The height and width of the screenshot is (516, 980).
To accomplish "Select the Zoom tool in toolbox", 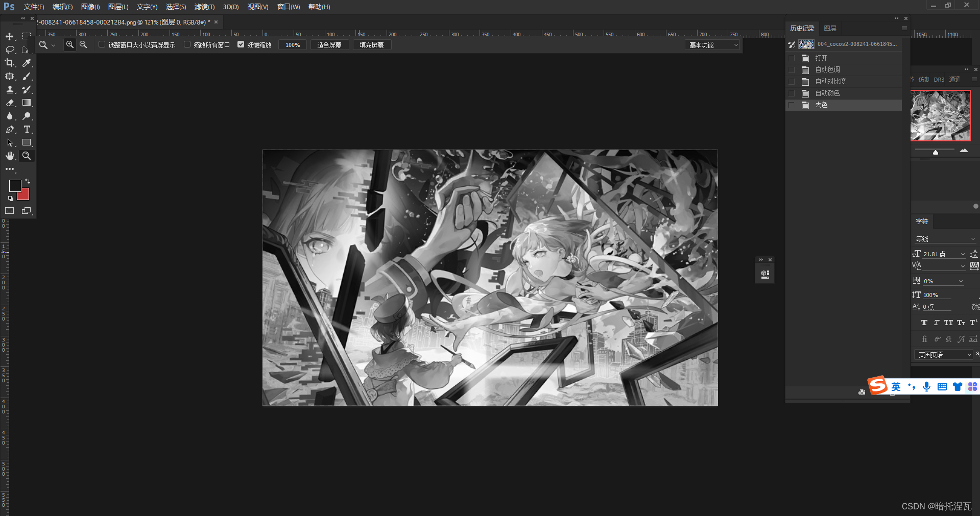I will click(x=27, y=156).
